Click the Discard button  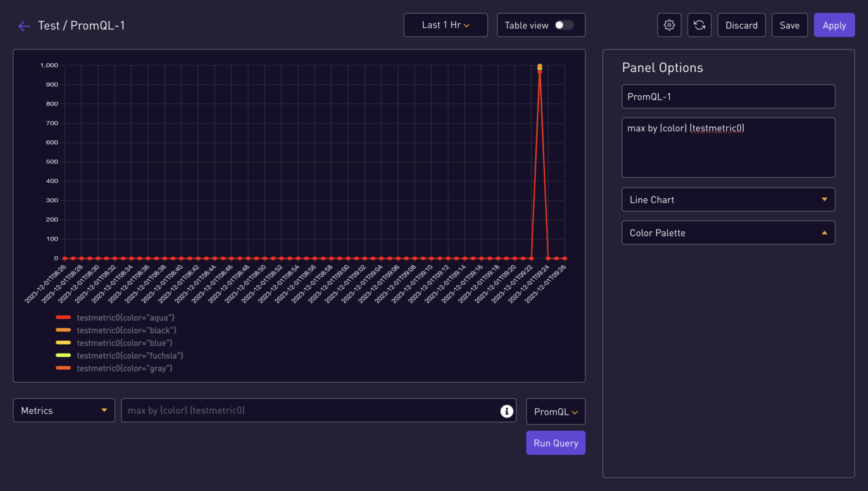coord(741,25)
